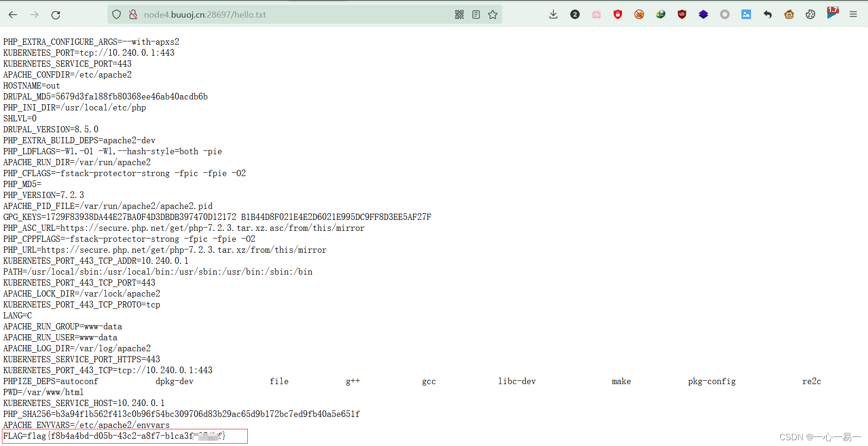
Task: Bookmark this page with the star
Action: [x=493, y=15]
